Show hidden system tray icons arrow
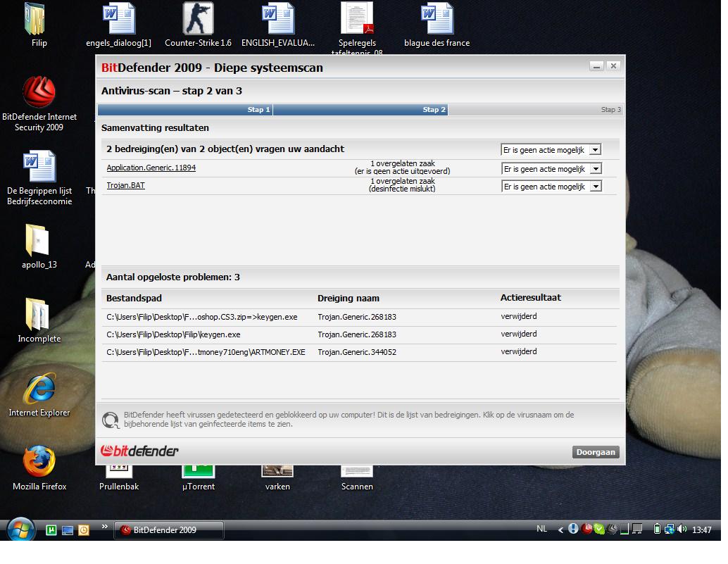This screenshot has height=564, width=728. click(560, 529)
